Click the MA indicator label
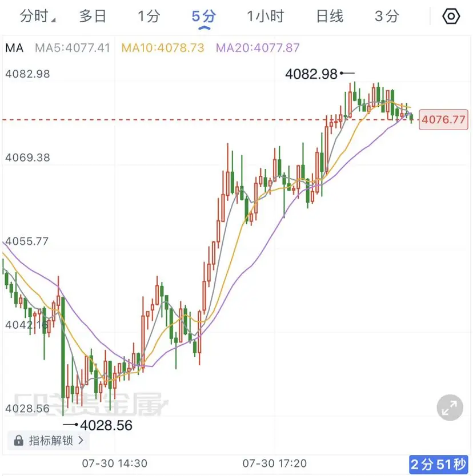 pos(14,48)
